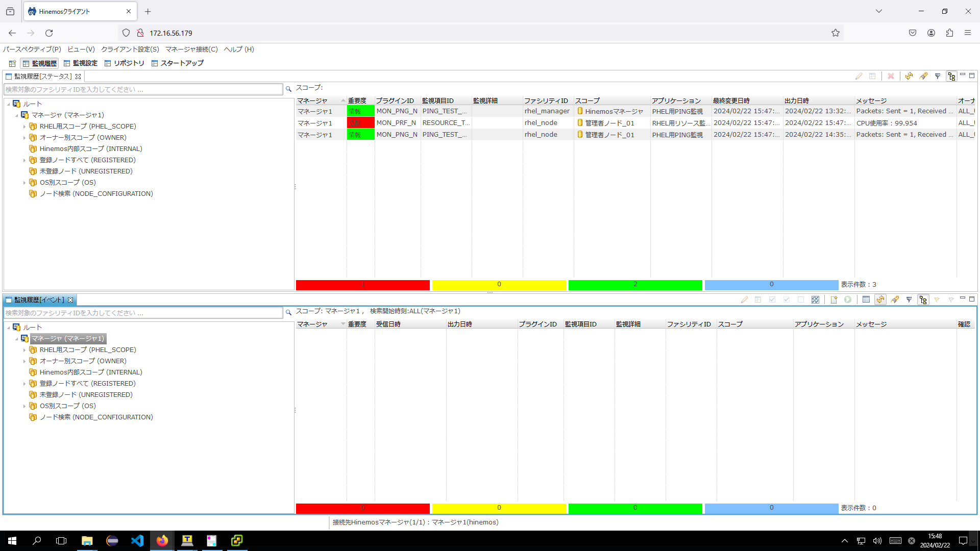Click the pencil edit icon in status view toolbar
This screenshot has height=551, width=980.
(859, 76)
